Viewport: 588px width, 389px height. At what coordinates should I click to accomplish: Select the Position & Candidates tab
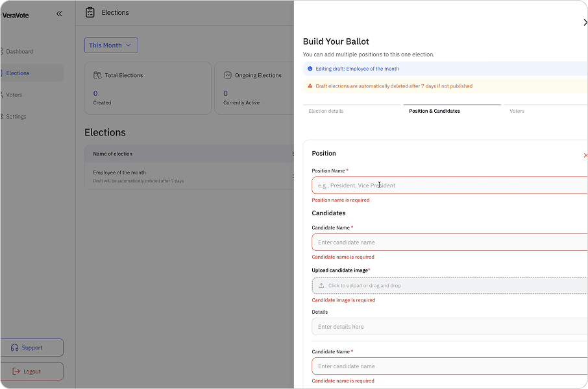[434, 111]
